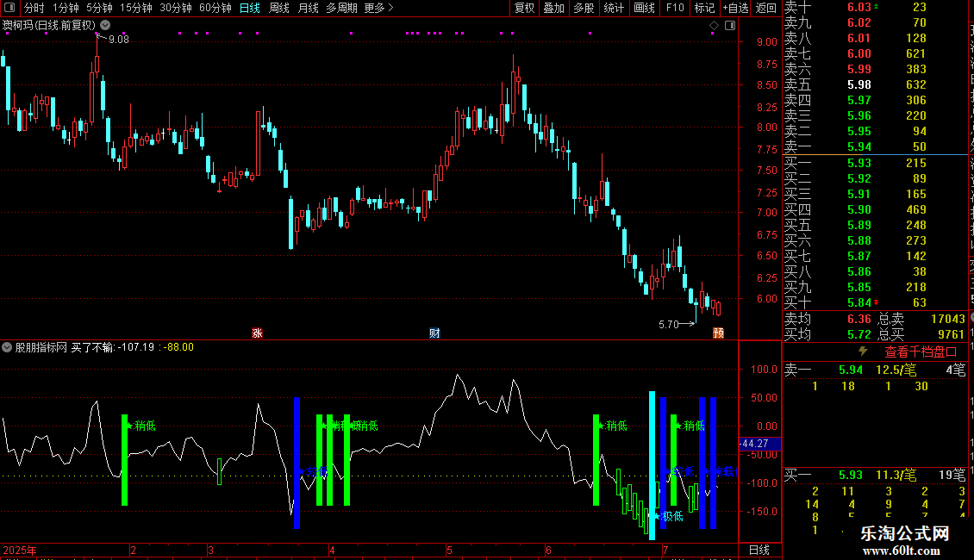Click 日线 label at bottom right axis
This screenshot has width=974, height=560.
[759, 550]
